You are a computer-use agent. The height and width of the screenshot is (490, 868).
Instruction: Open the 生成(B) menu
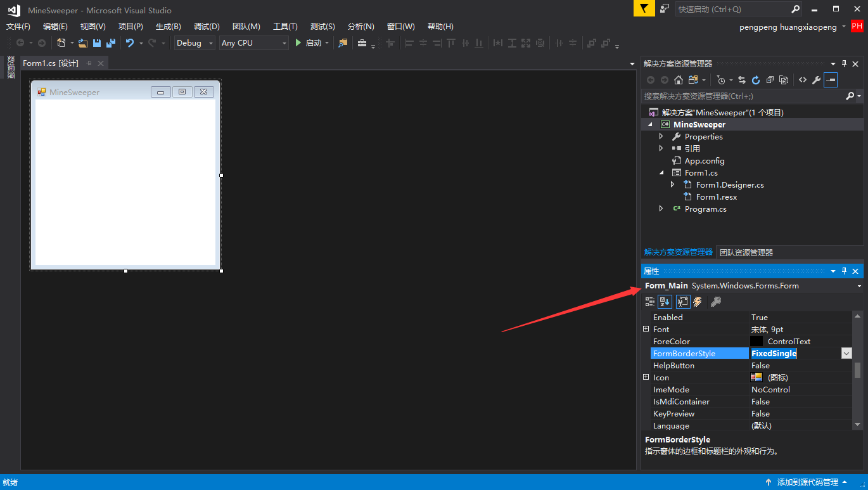(169, 27)
